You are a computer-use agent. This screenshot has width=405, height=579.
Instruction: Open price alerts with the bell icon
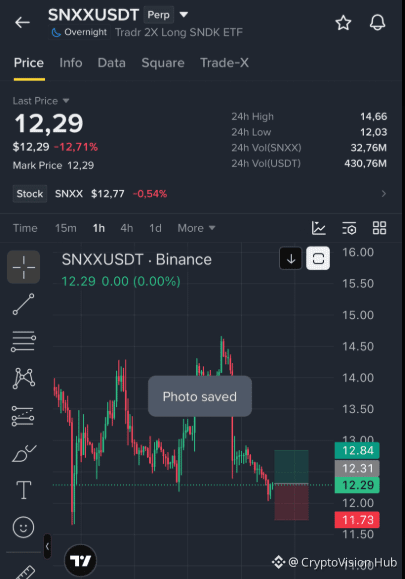[x=377, y=23]
